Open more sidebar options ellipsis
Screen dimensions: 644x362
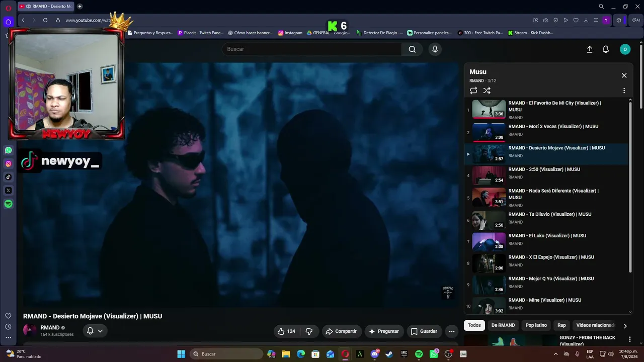click(8, 338)
